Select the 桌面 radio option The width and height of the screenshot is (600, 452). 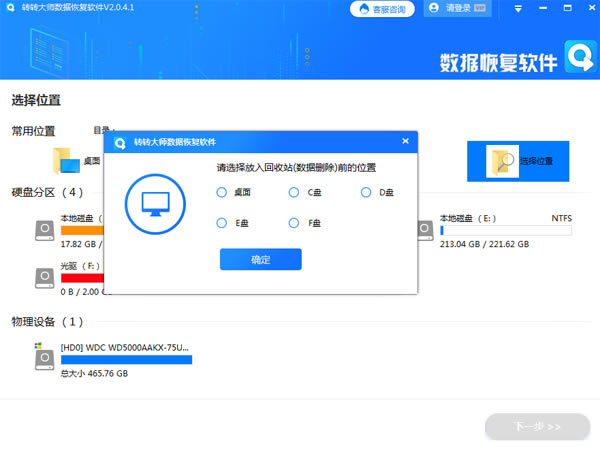(222, 192)
